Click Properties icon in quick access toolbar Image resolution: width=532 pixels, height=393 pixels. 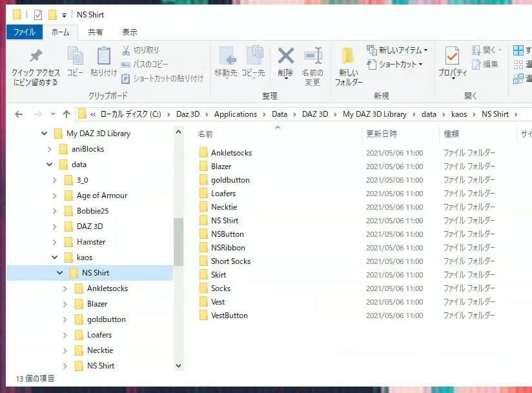tap(38, 15)
